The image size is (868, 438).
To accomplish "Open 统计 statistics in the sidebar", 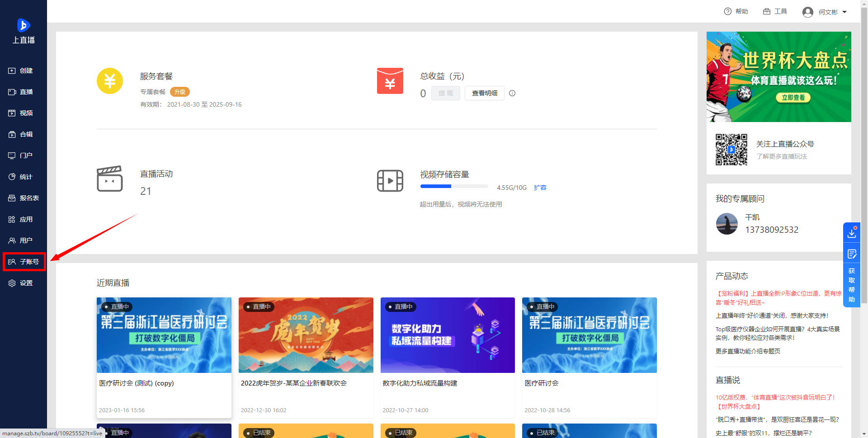I will pos(21,177).
